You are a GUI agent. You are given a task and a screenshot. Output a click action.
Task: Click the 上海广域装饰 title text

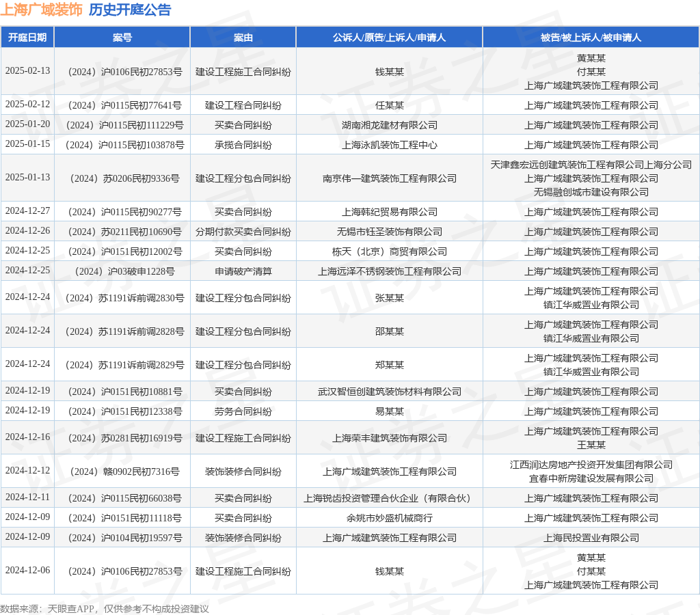pyautogui.click(x=41, y=10)
